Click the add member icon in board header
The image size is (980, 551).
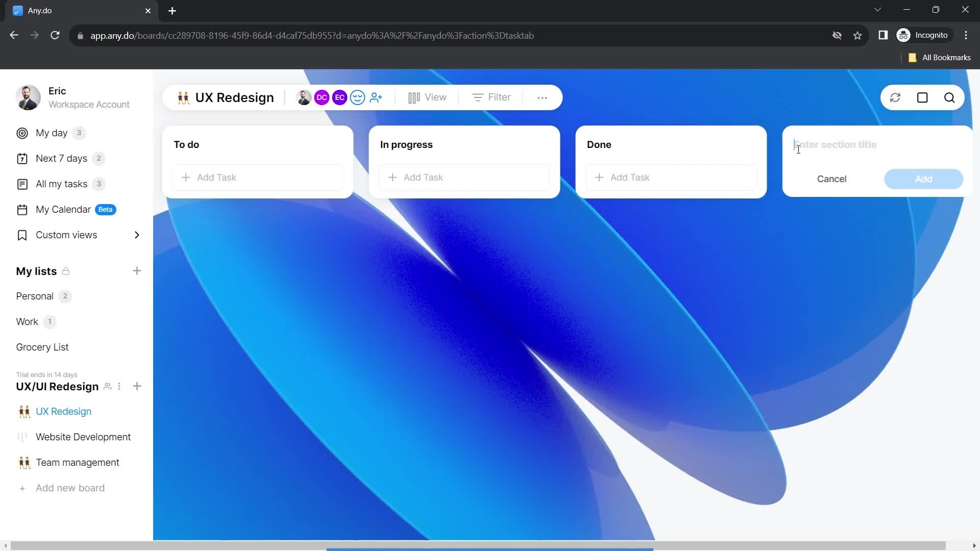tap(377, 97)
